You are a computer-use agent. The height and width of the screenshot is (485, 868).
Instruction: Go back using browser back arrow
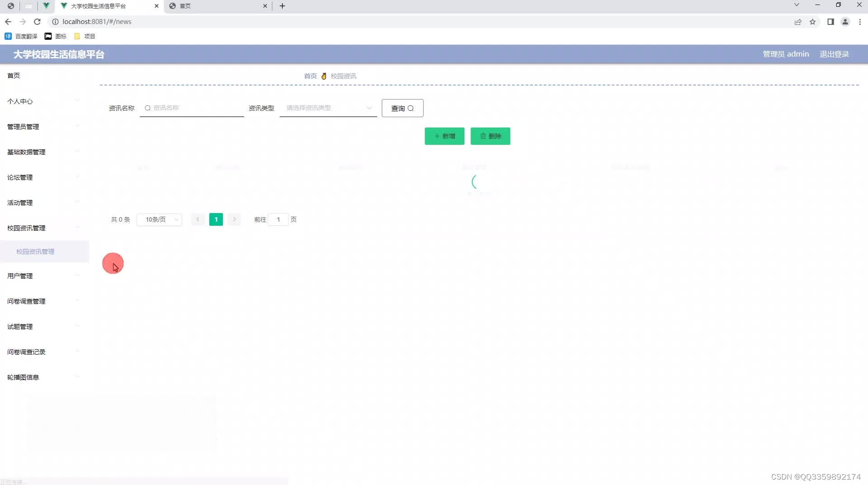pos(8,22)
